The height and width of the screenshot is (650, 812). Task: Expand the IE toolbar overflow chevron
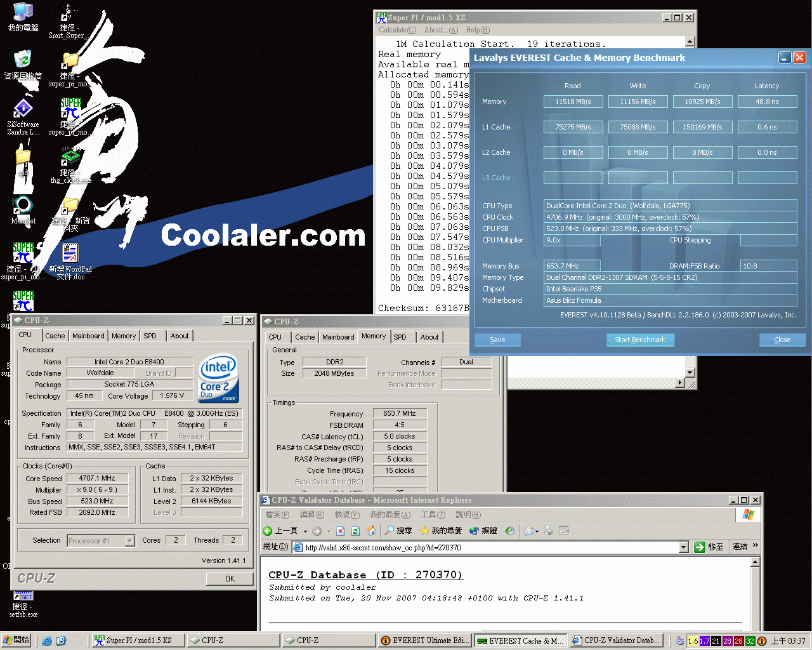coord(755,545)
